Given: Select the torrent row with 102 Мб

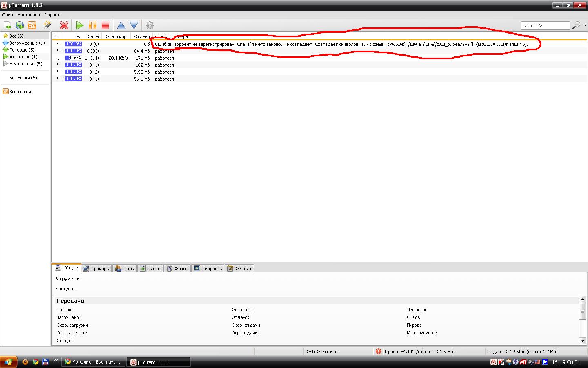Looking at the screenshot, I should click(x=320, y=65).
